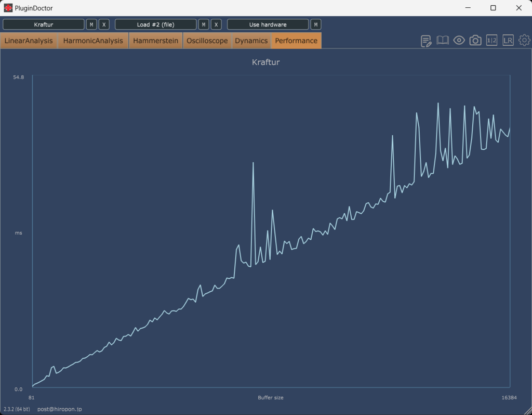Open the manual book icon

[x=443, y=41]
